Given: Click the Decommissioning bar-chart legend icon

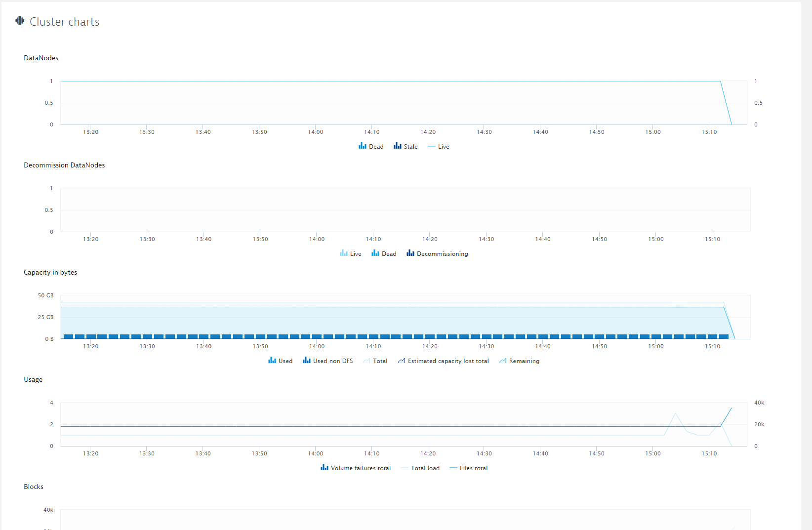Looking at the screenshot, I should pyautogui.click(x=410, y=253).
